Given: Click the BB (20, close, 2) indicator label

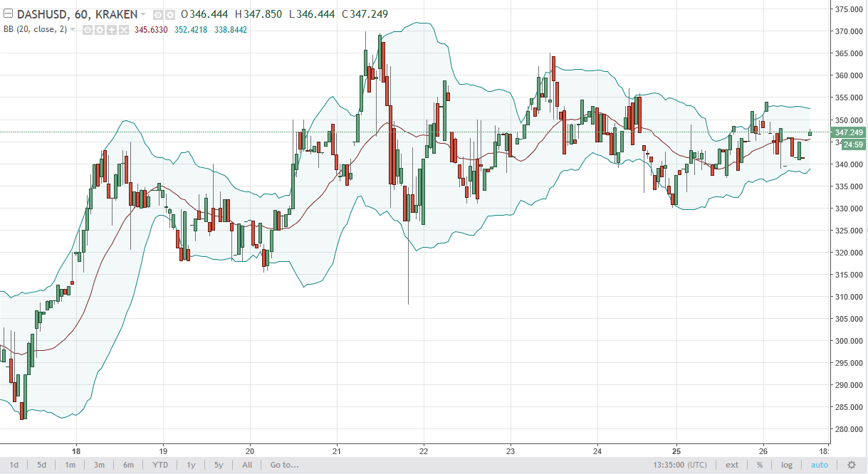Looking at the screenshot, I should pyautogui.click(x=35, y=30).
